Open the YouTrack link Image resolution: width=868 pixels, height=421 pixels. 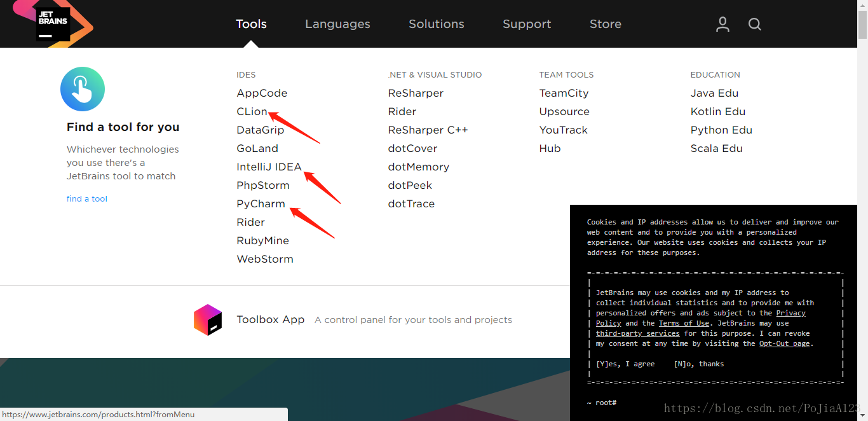point(564,130)
